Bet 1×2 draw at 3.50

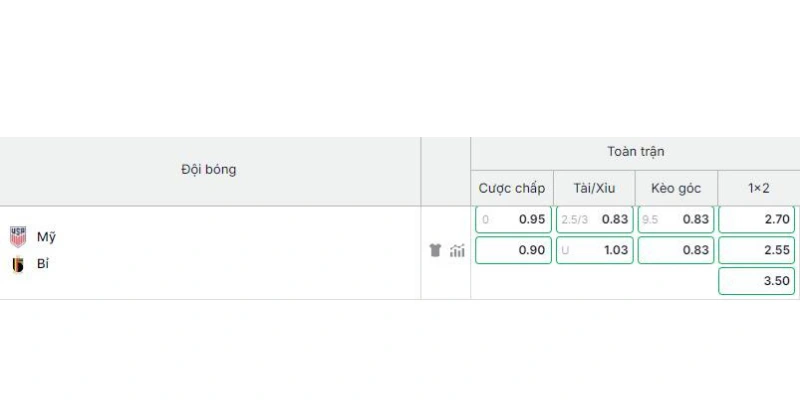point(757,281)
